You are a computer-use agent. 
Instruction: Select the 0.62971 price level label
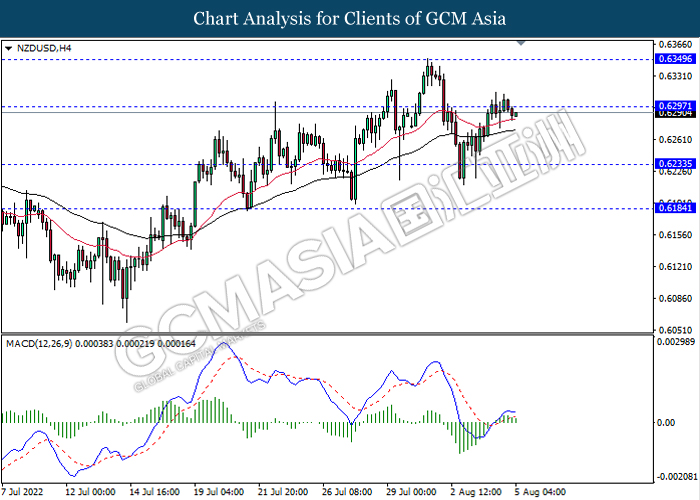675,106
